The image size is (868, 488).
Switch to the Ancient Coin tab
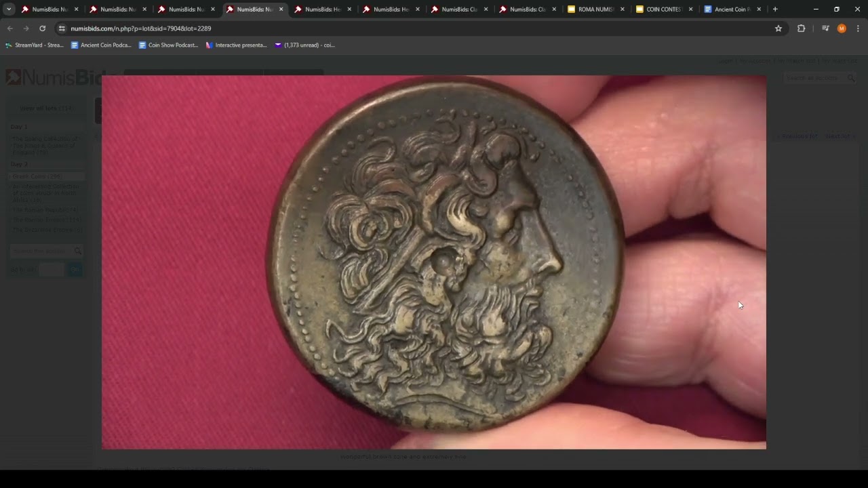(x=732, y=9)
